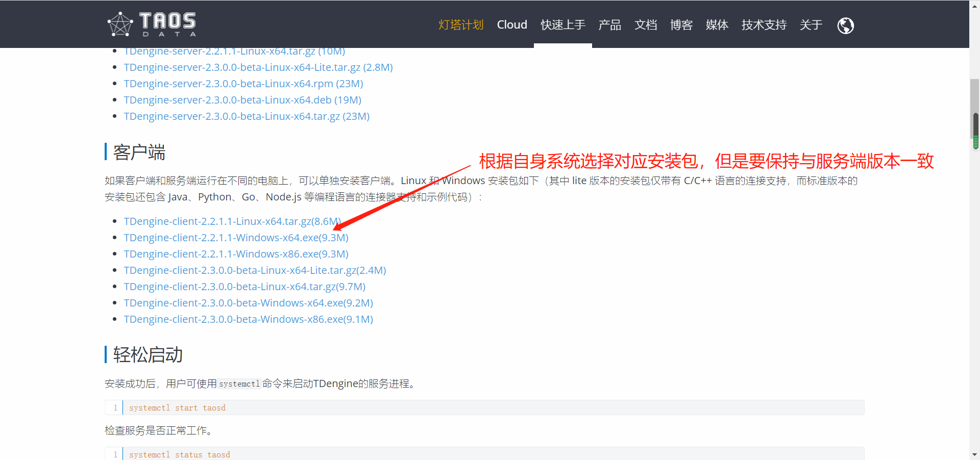Open the 博客 menu item
Screen dimensions: 980x460
(681, 25)
